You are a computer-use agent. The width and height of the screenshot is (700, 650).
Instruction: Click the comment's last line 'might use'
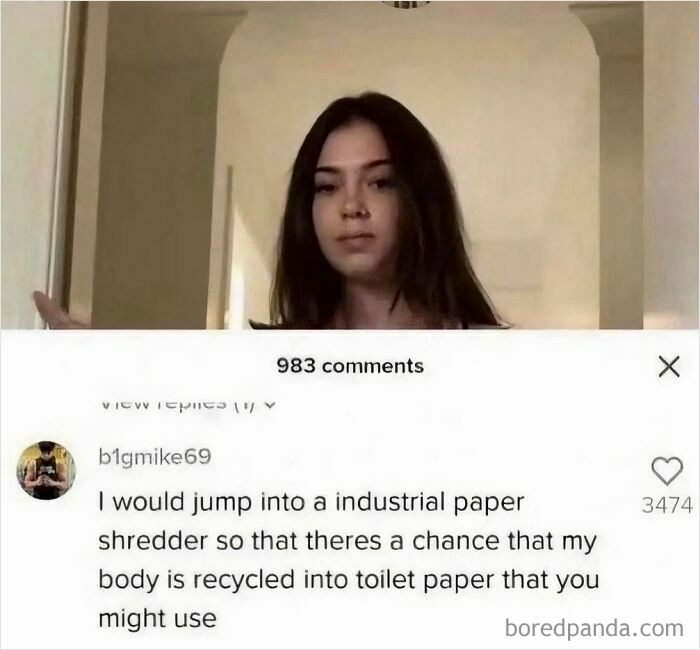click(x=157, y=619)
